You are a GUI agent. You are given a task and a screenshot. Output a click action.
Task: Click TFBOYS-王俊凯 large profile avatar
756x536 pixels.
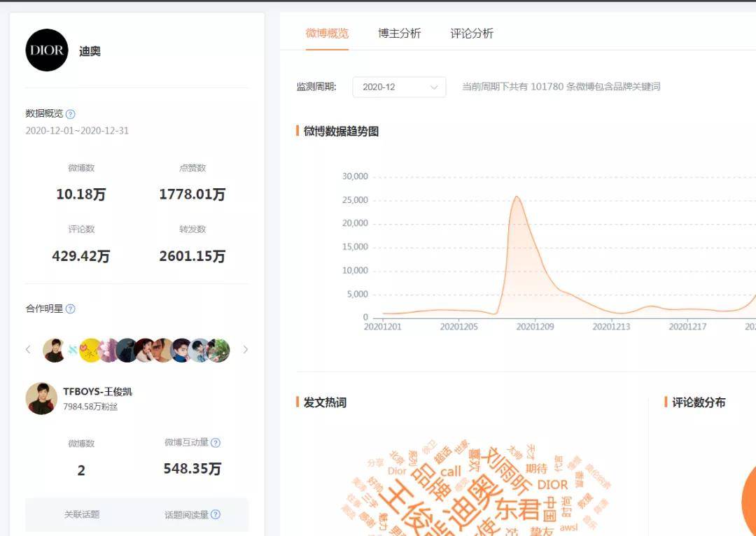tap(42, 398)
